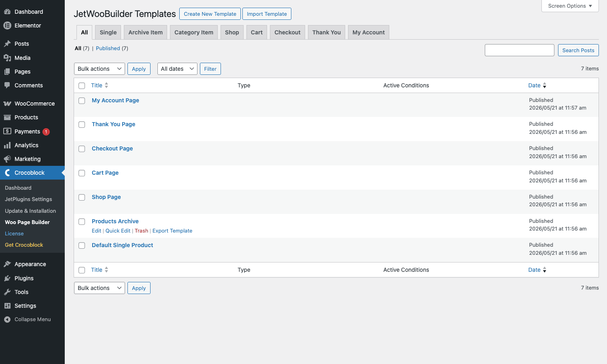Click the bottom Apply button
Viewport: 607px width, 364px height.
click(x=139, y=288)
